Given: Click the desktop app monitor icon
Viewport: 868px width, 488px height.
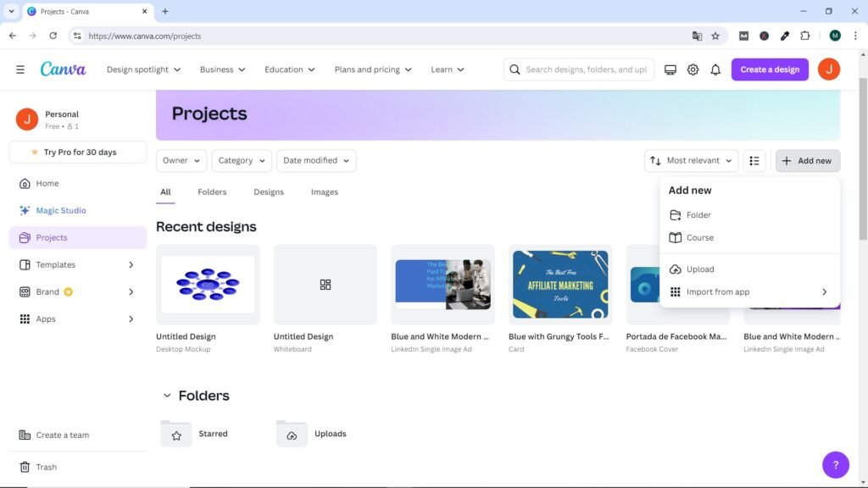Looking at the screenshot, I should (x=670, y=69).
